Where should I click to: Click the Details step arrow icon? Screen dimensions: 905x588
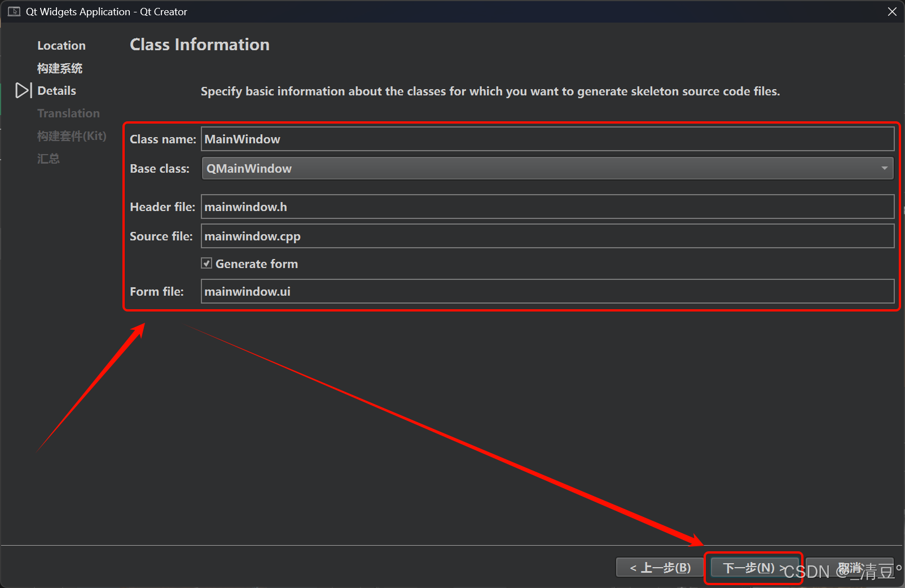coord(23,90)
